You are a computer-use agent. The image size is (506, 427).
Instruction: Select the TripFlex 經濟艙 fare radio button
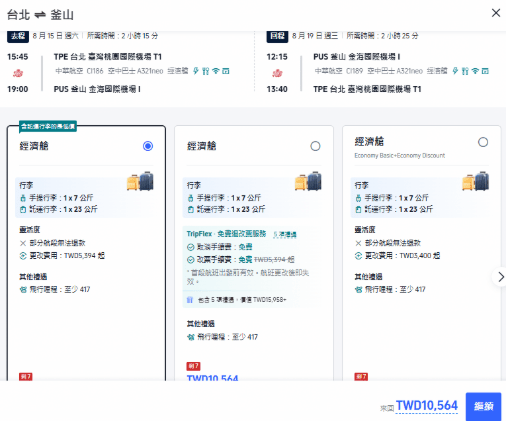click(315, 146)
